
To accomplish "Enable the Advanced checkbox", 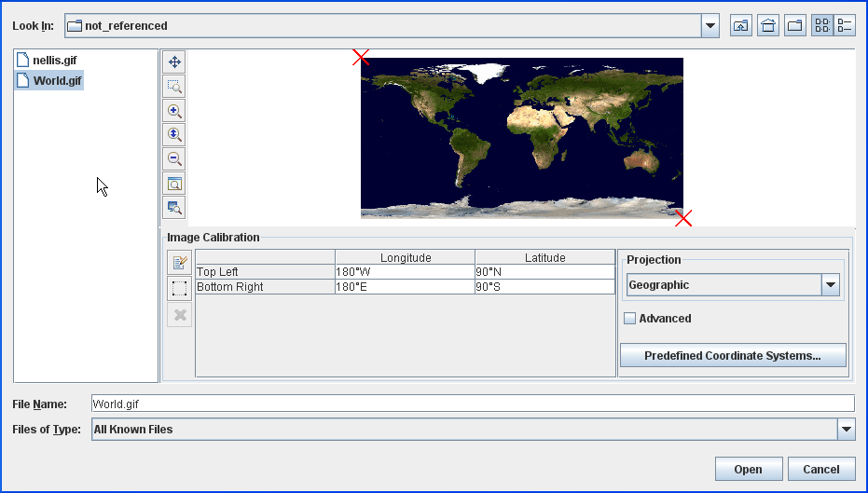I will pyautogui.click(x=630, y=319).
